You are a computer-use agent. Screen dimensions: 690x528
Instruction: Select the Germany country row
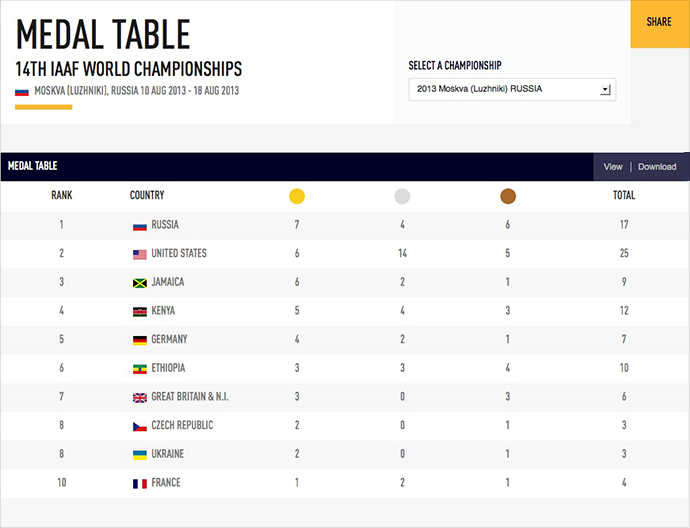click(x=345, y=340)
